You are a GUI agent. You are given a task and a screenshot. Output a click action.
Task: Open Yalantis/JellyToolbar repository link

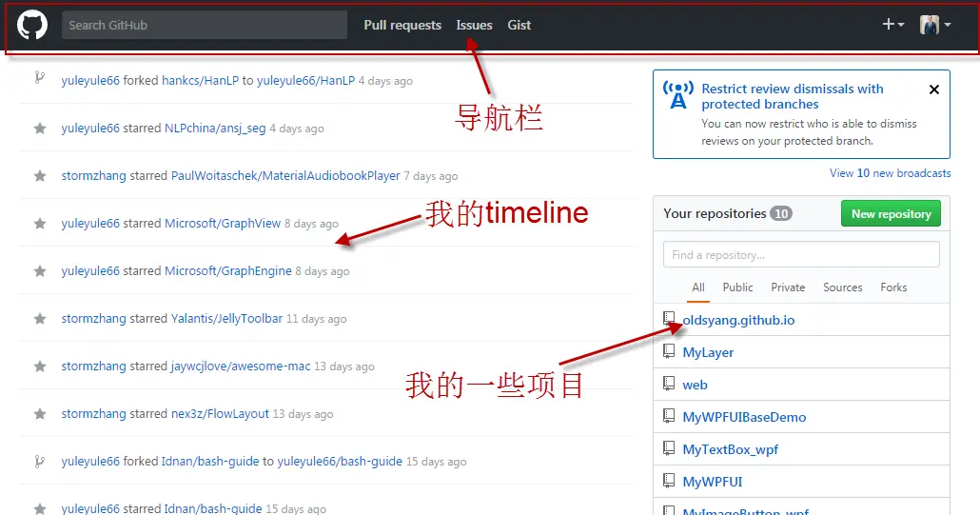[226, 319]
